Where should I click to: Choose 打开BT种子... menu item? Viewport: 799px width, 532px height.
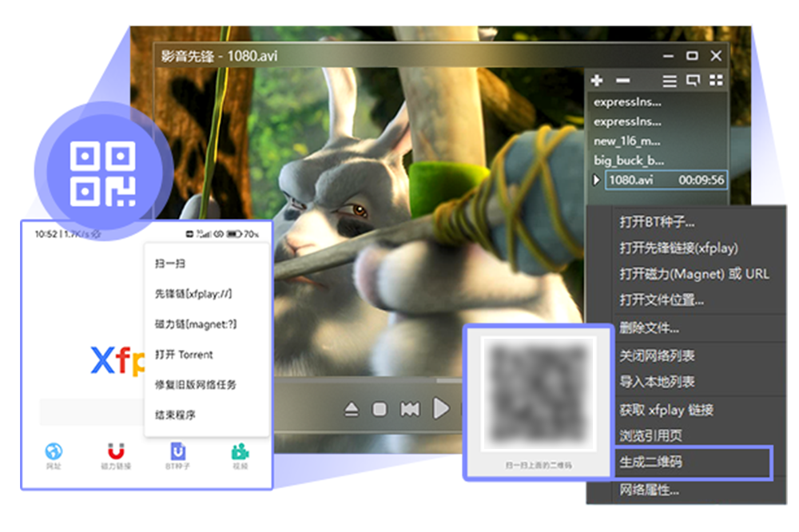point(657,222)
